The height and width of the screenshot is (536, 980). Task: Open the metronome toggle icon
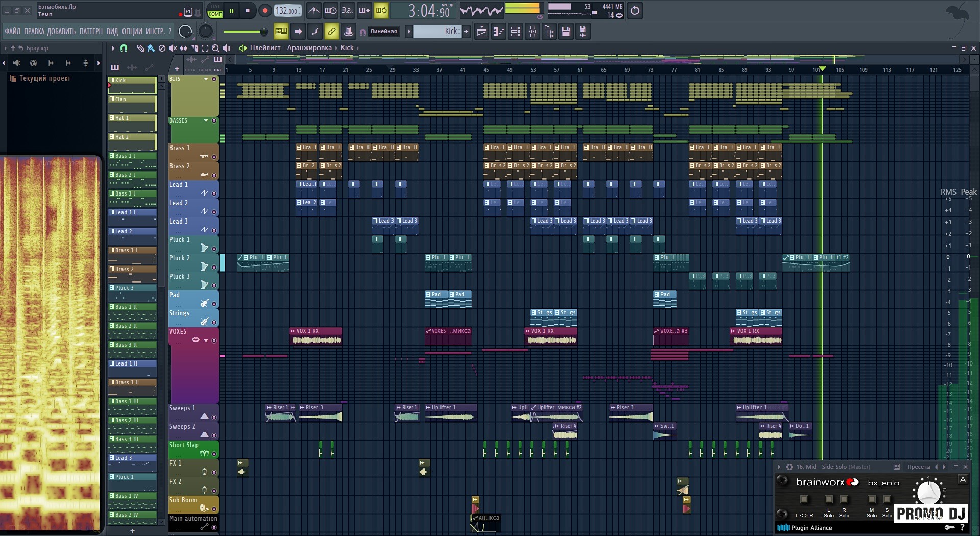(x=314, y=11)
